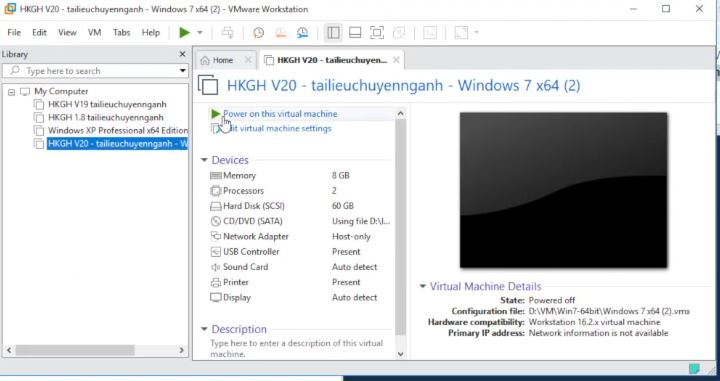This screenshot has width=720, height=381.
Task: Click library horizontal scroll right arrow
Action: [x=182, y=350]
